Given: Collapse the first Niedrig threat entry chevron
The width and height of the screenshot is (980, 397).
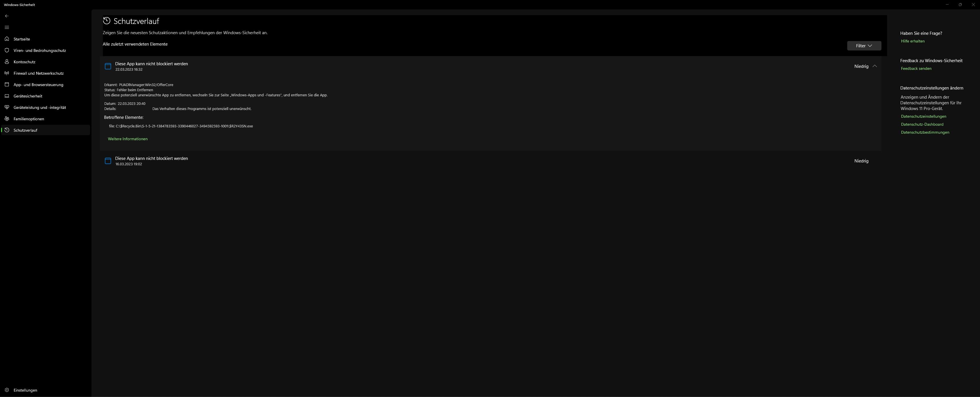Looking at the screenshot, I should [x=875, y=66].
